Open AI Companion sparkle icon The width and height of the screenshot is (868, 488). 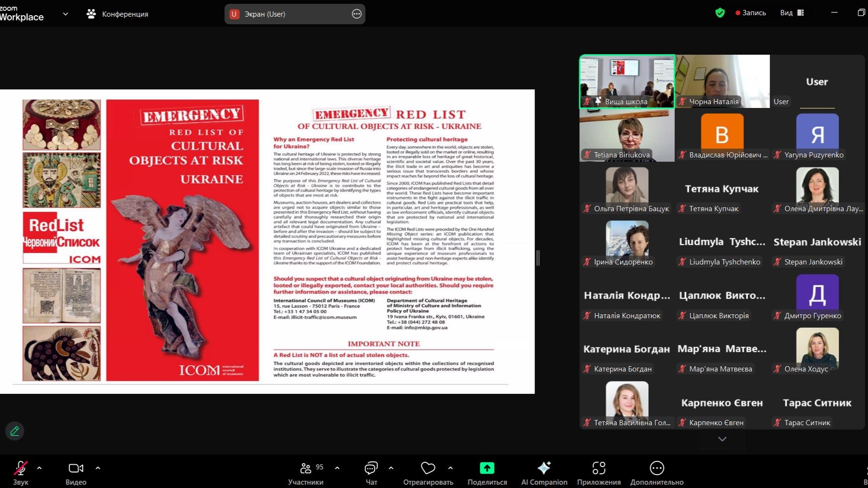point(544,468)
